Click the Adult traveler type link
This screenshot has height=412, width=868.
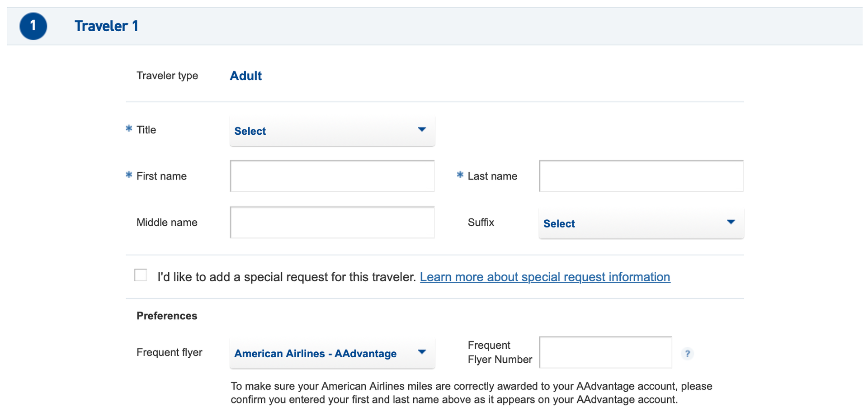(x=245, y=76)
